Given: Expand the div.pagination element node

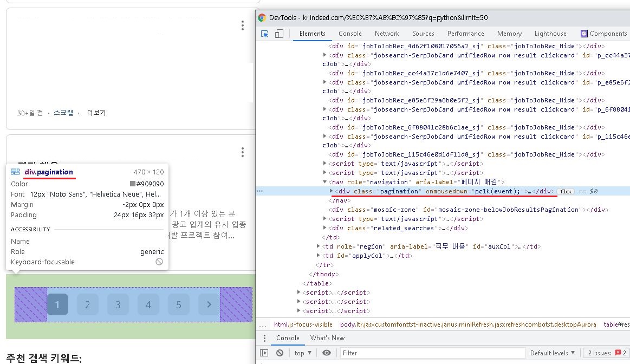Looking at the screenshot, I should point(331,191).
